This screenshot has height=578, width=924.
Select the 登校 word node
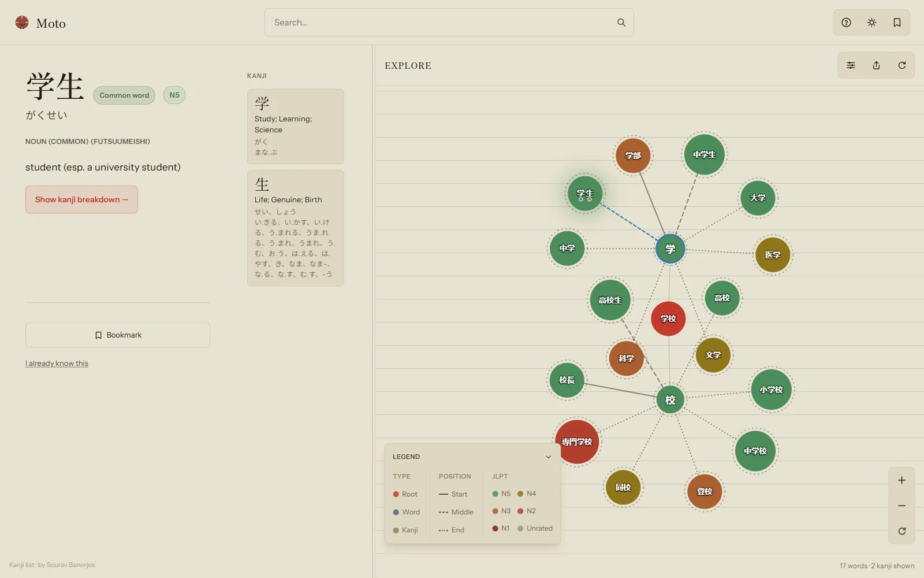coord(705,491)
